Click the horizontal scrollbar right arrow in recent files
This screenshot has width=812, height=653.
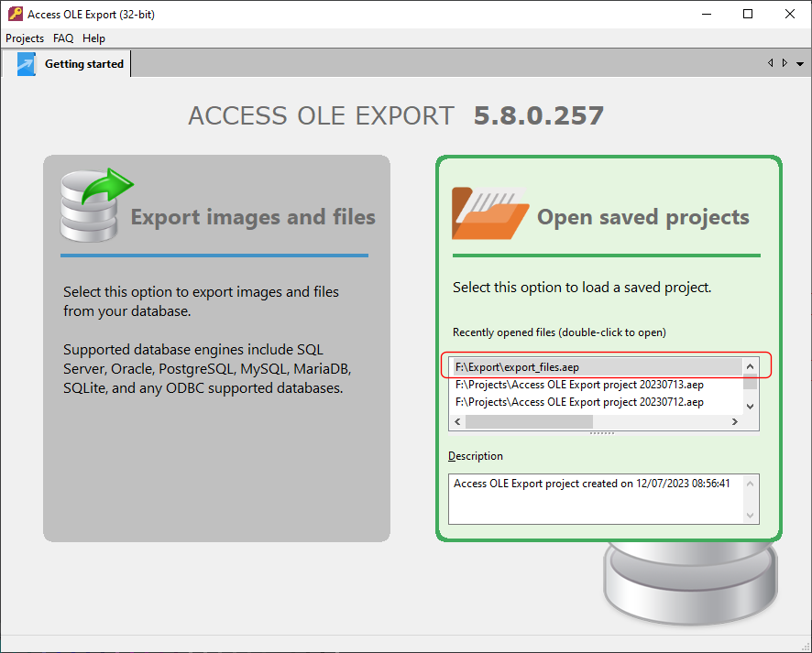733,422
